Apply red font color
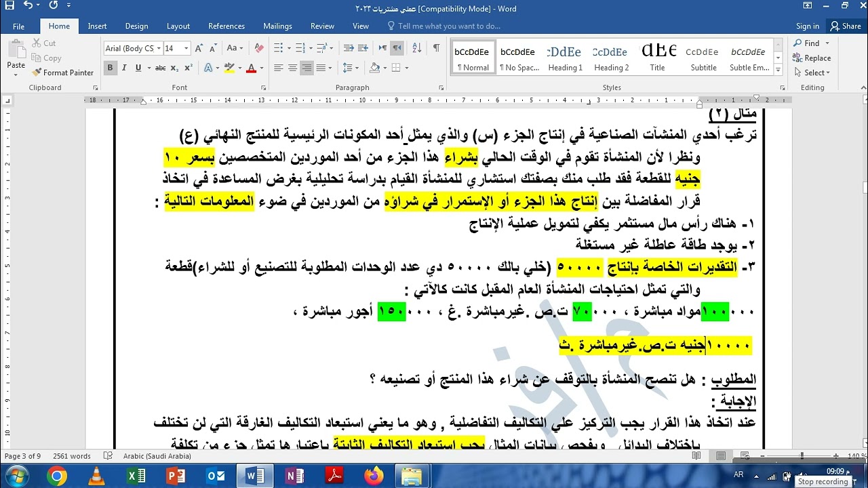The height and width of the screenshot is (488, 868). pyautogui.click(x=251, y=68)
